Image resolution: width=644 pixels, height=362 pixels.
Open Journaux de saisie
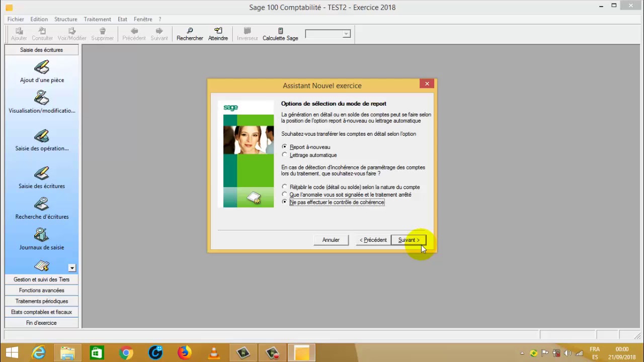tap(42, 239)
